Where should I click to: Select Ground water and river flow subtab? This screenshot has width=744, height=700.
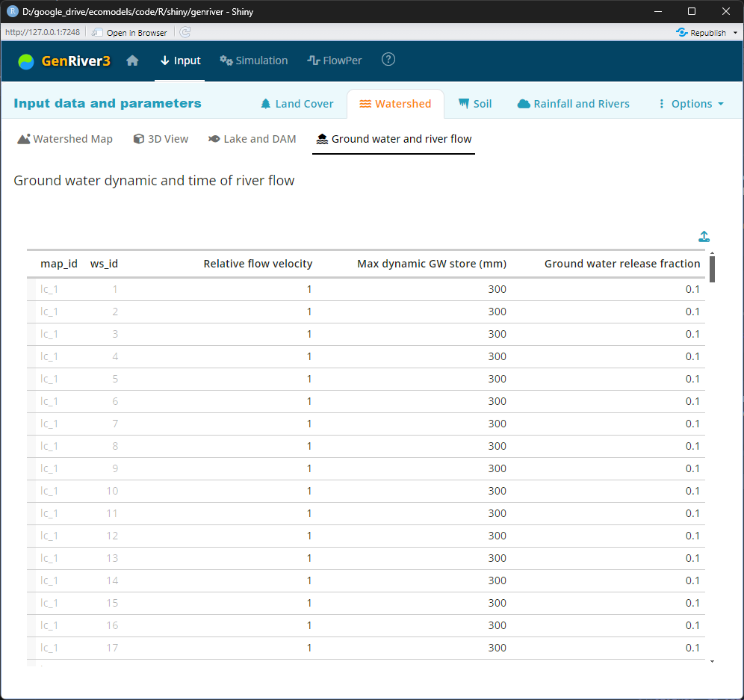click(x=394, y=139)
